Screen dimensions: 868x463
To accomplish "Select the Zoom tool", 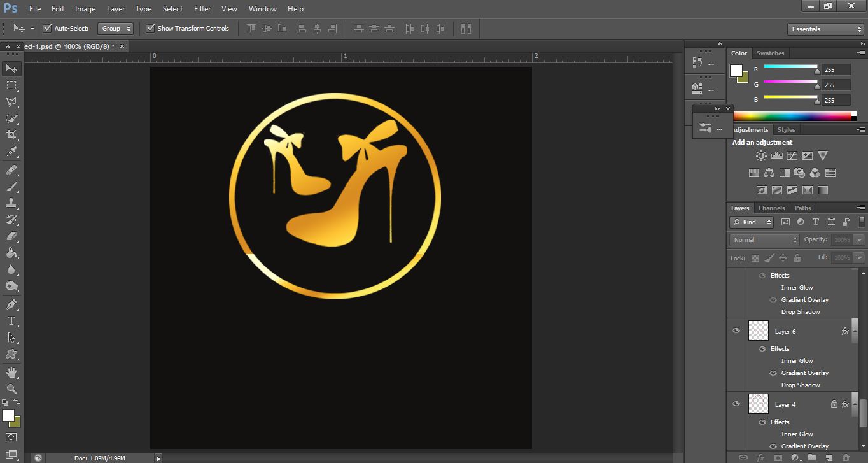I will 11,388.
